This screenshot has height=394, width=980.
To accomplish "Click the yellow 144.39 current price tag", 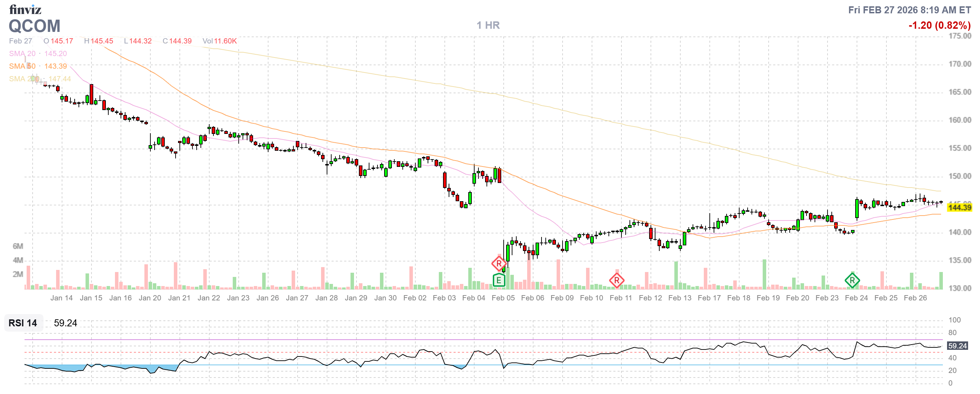I will [x=959, y=207].
